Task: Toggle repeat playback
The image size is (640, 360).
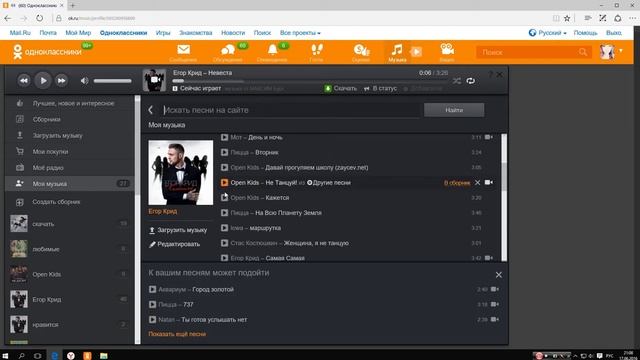Action: tap(471, 81)
